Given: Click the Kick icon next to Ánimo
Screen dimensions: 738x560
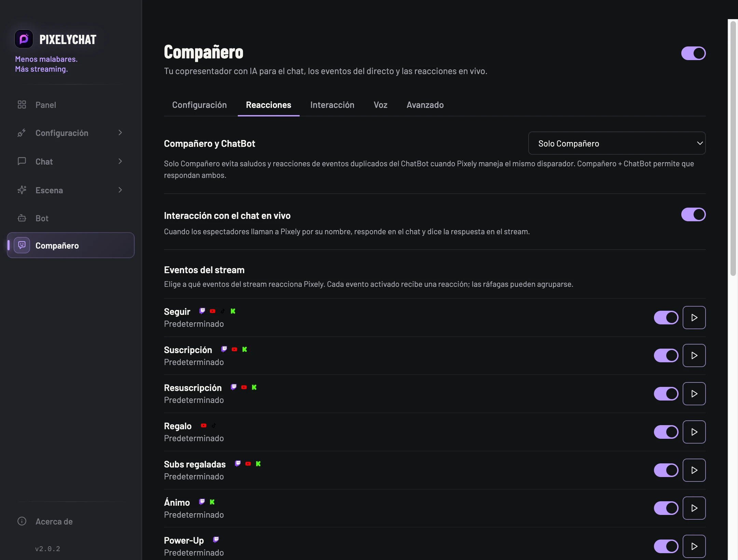Looking at the screenshot, I should coord(212,502).
